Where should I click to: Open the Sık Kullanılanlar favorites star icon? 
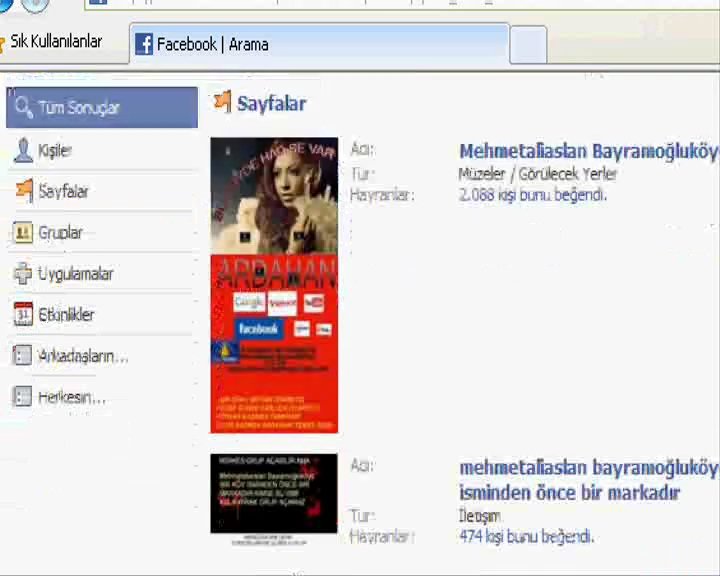coord(2,45)
